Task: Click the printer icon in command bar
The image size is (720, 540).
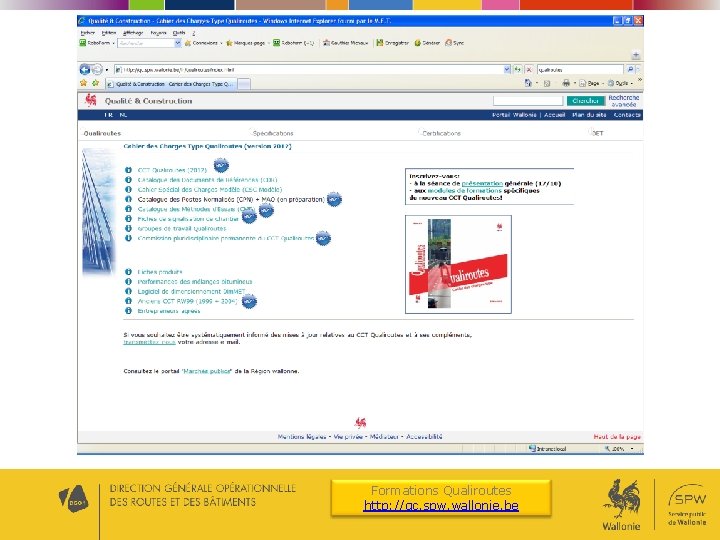Action: (x=566, y=83)
